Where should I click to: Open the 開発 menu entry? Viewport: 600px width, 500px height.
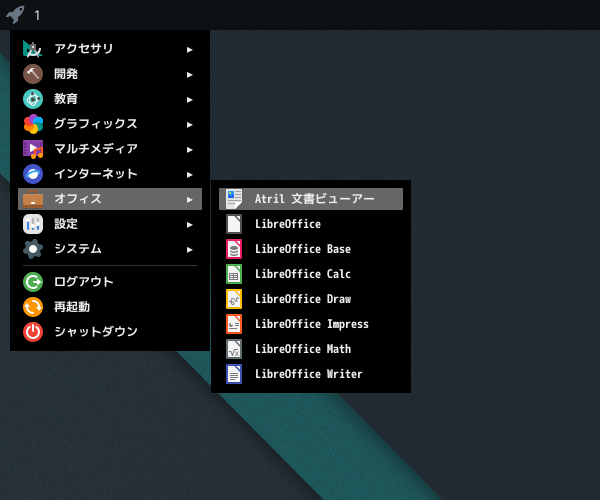[x=110, y=74]
